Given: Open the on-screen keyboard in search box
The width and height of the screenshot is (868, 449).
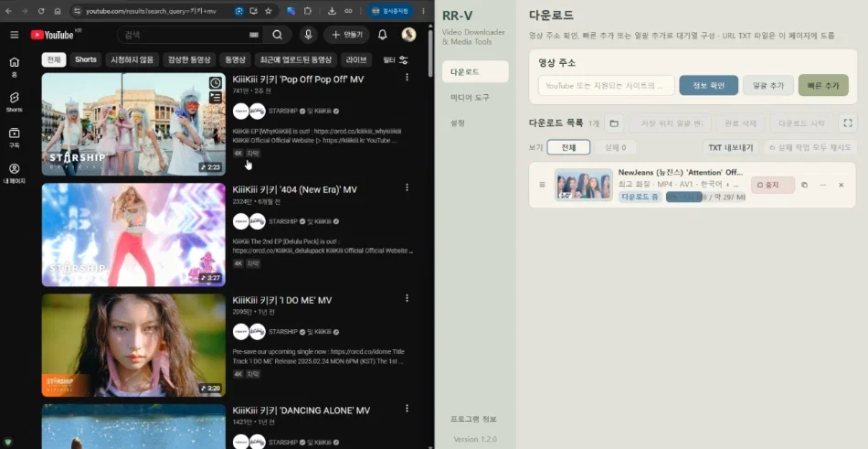Looking at the screenshot, I should click(254, 35).
